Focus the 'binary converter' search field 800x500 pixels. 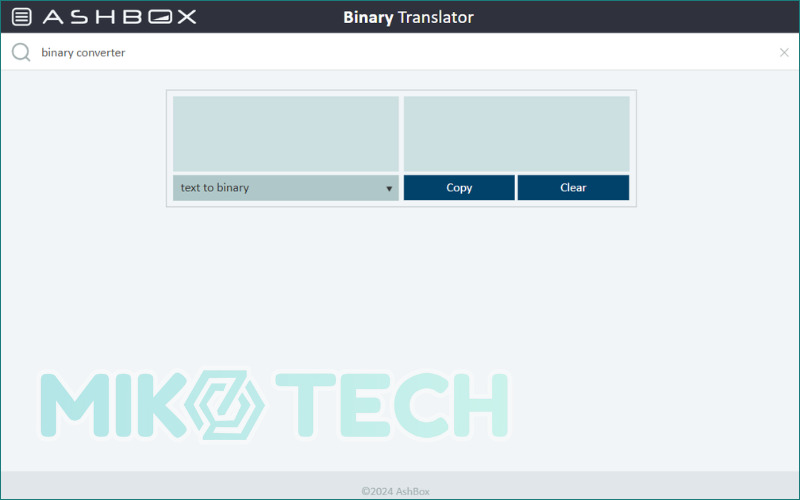(398, 52)
